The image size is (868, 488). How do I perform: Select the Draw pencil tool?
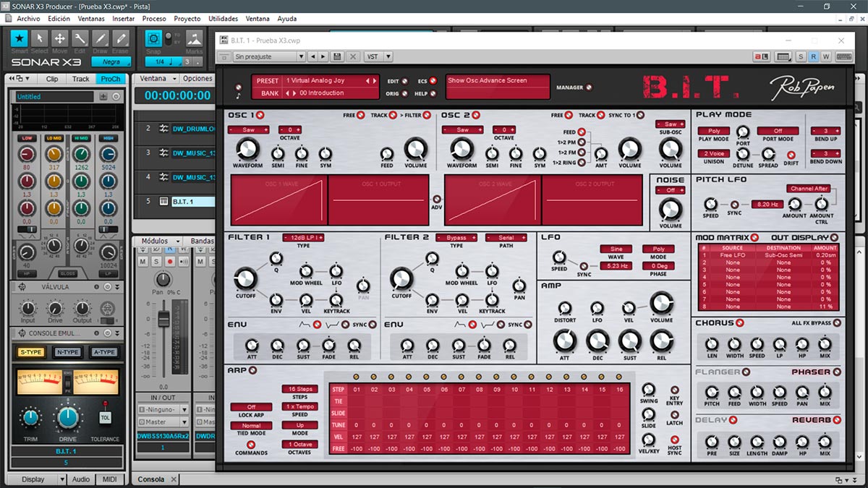pyautogui.click(x=101, y=38)
